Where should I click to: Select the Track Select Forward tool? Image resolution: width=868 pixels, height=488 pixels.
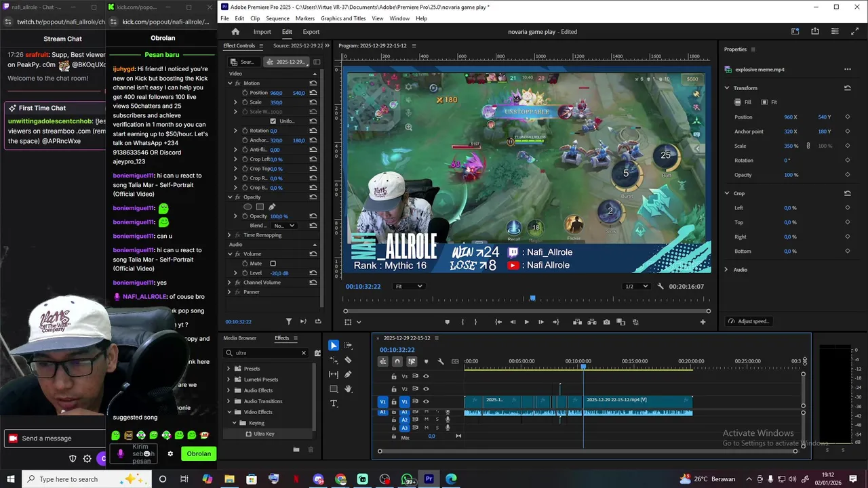tap(349, 346)
